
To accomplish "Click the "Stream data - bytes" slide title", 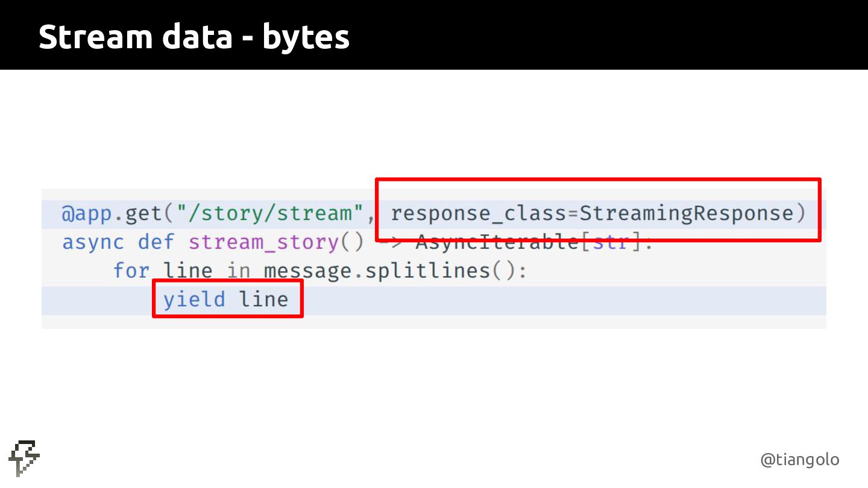I will tap(194, 37).
